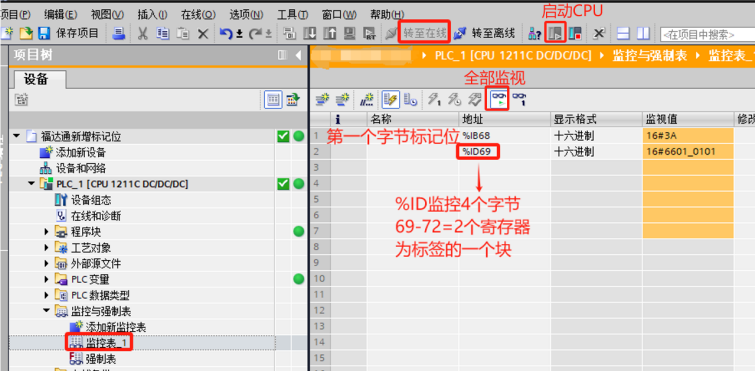Click the Paste icon
Image resolution: width=756 pixels, height=371 pixels.
click(x=183, y=33)
